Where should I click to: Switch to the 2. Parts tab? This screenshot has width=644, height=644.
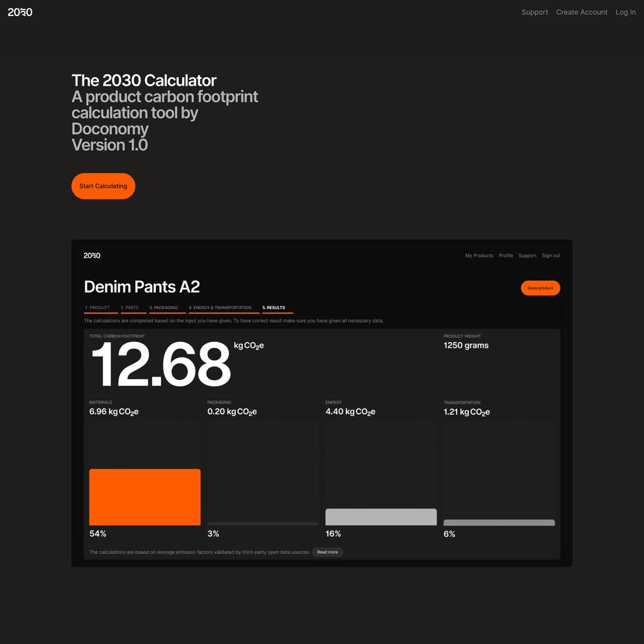pyautogui.click(x=133, y=308)
